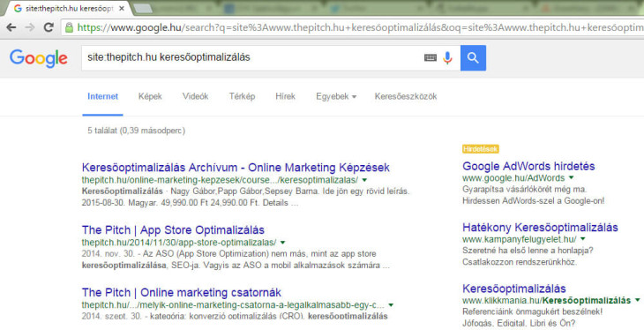This screenshot has width=644, height=330.
Task: Switch to the Videók tab
Action: [x=196, y=96]
